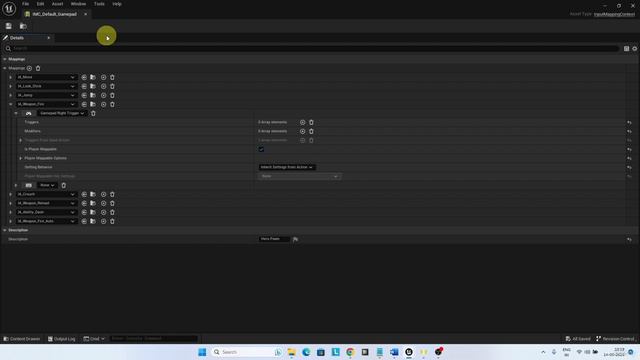640x360 pixels.
Task: Click gamepad key selector icon for Right Trigger
Action: point(29,113)
